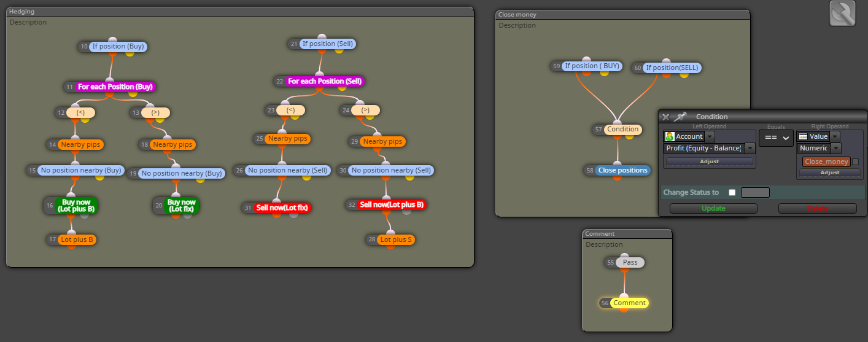Select node 32 Sell now(Lot plus B)
868x342 pixels.
(392, 204)
